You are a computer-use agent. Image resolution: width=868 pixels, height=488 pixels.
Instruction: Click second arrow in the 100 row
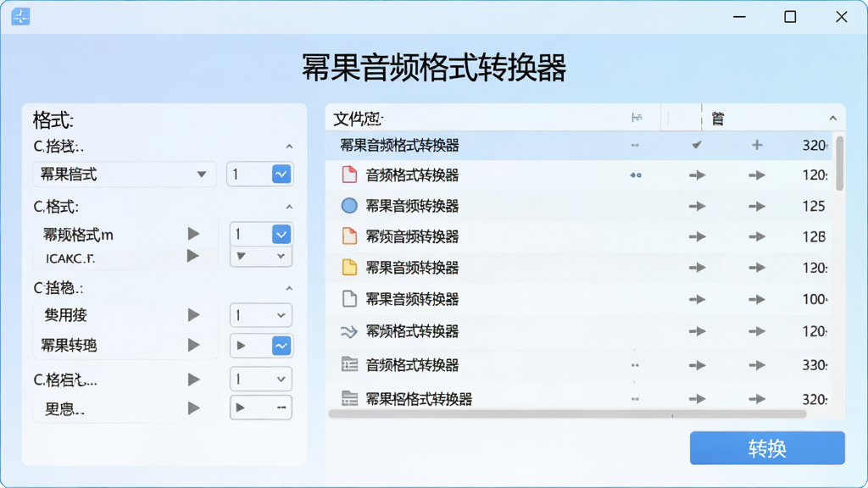pyautogui.click(x=757, y=299)
